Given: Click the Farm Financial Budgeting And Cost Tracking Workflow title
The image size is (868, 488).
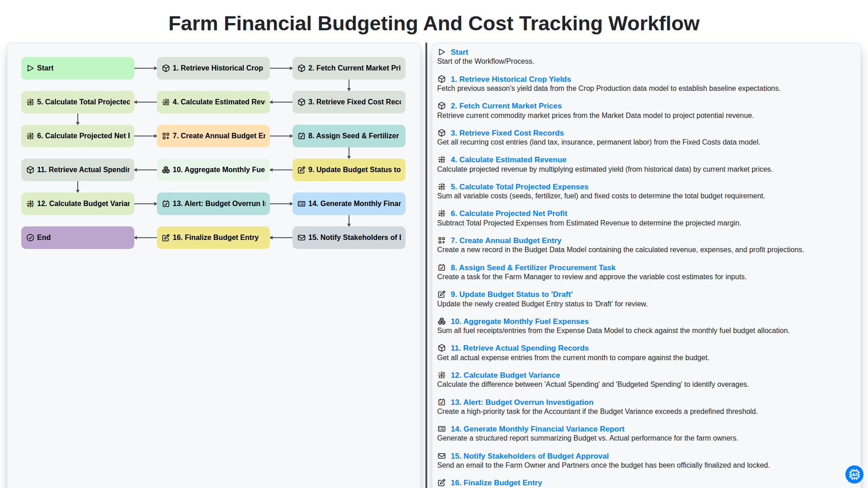Looking at the screenshot, I should (434, 23).
